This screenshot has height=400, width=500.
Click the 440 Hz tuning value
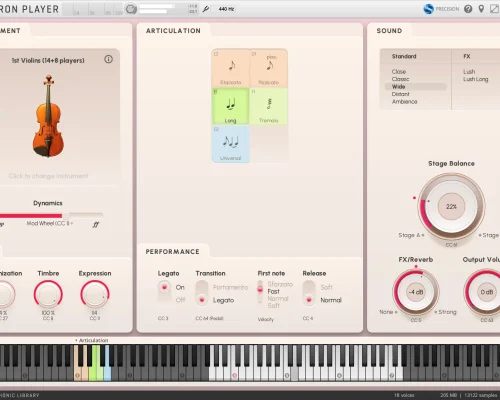[x=226, y=9]
